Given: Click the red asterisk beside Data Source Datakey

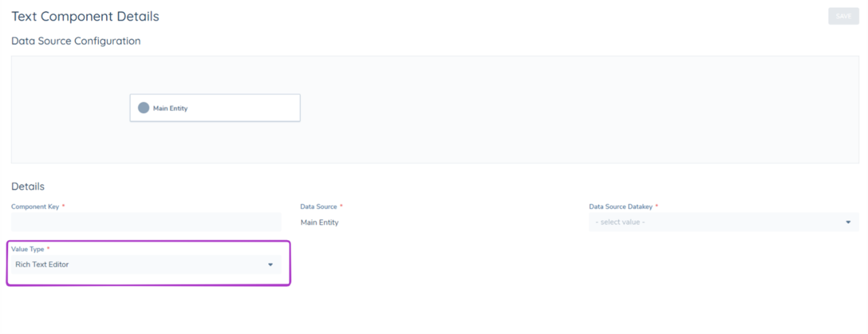Looking at the screenshot, I should click(x=657, y=206).
